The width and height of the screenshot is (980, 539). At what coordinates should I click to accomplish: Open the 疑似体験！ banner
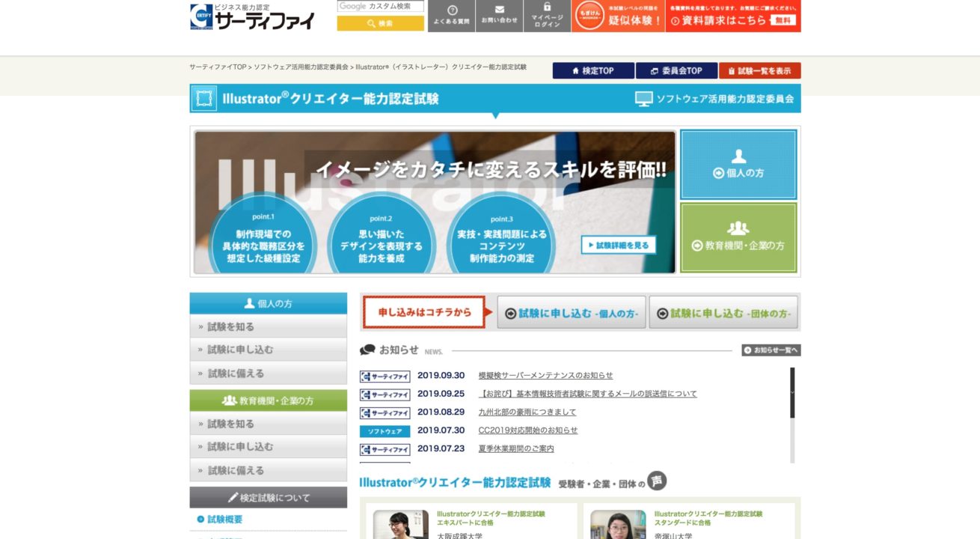(618, 16)
